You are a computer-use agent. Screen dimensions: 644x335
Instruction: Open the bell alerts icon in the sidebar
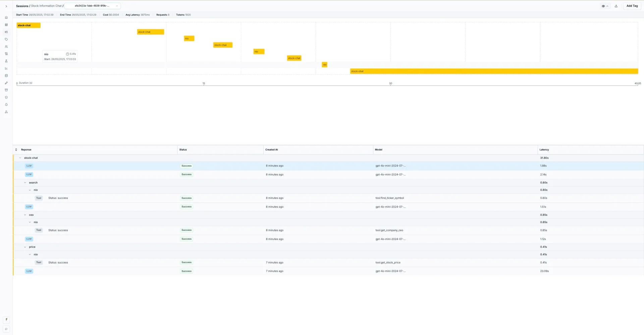(6, 104)
